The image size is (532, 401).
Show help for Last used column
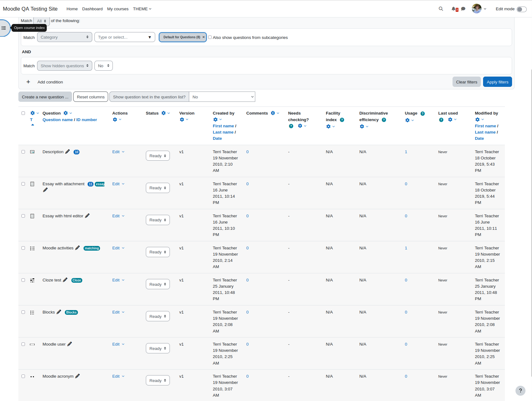coord(441,120)
